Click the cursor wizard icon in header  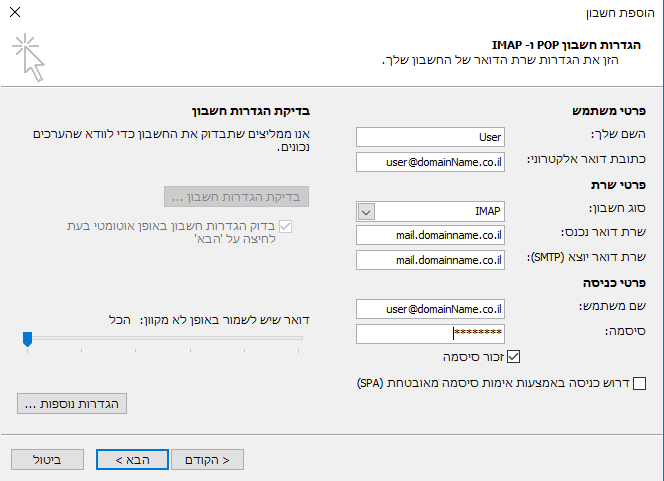(28, 57)
